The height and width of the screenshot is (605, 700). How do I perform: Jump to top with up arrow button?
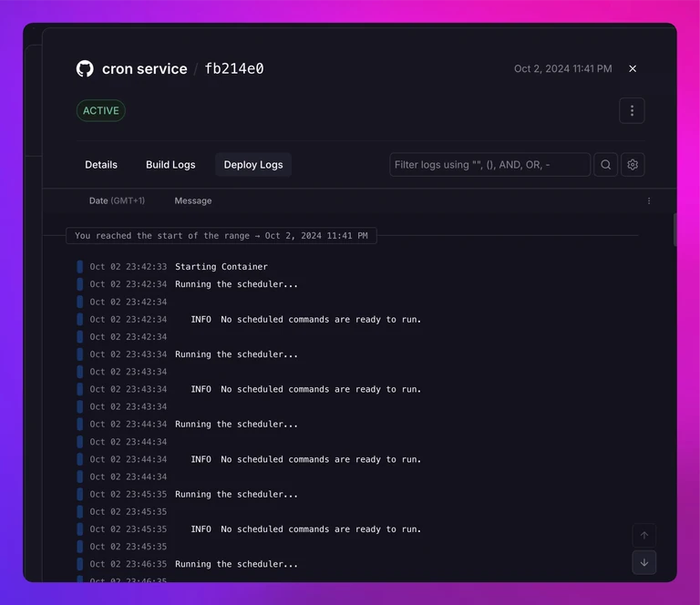pyautogui.click(x=643, y=535)
